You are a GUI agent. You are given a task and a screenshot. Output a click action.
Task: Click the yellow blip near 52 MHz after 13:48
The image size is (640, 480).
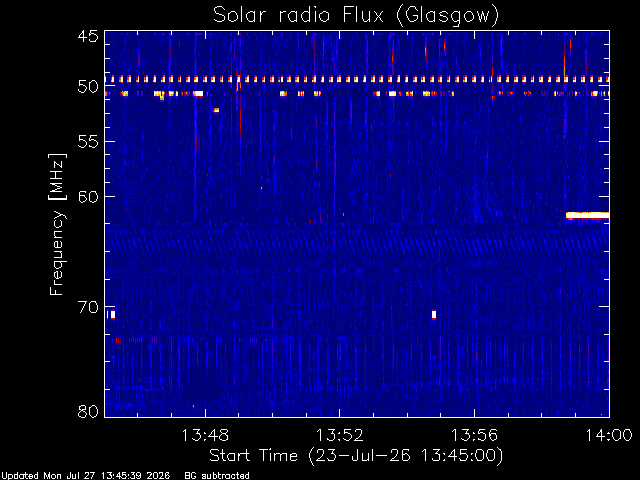(216, 110)
